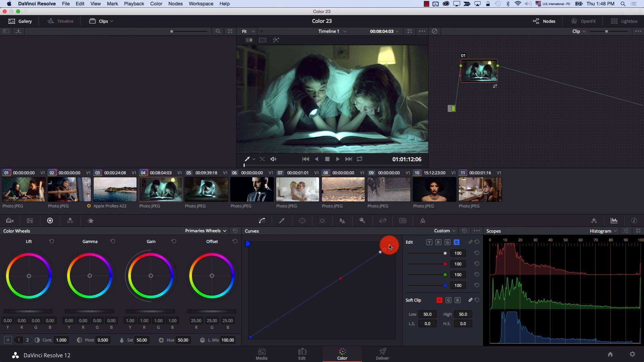644x362 pixels.
Task: Expand the Custom curves mode dropdown
Action: pyautogui.click(x=443, y=231)
